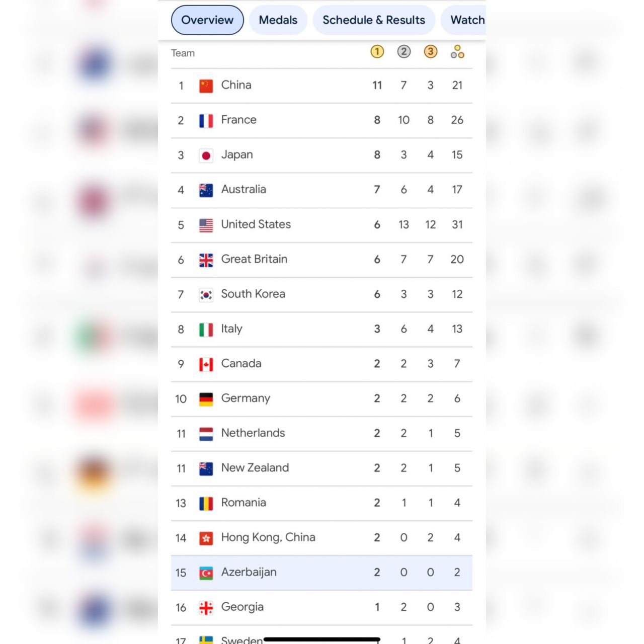The width and height of the screenshot is (644, 644).
Task: Click the Azerbaijan flag icon
Action: point(206,573)
